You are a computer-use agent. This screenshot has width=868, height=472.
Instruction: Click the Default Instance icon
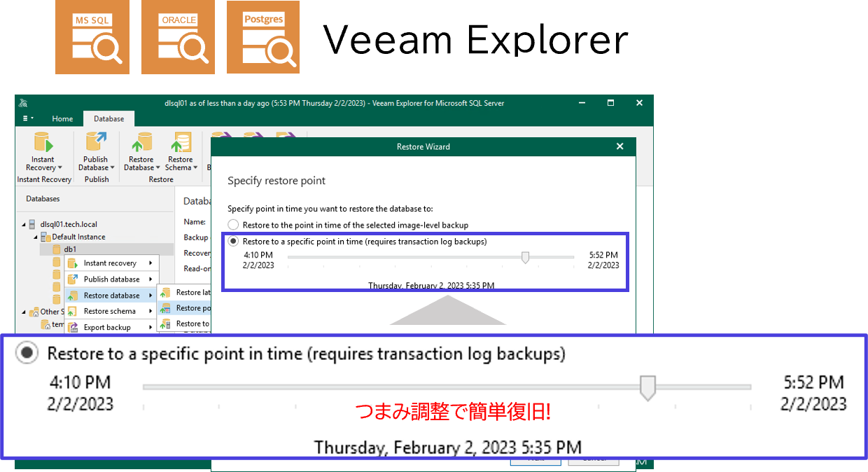coord(45,237)
